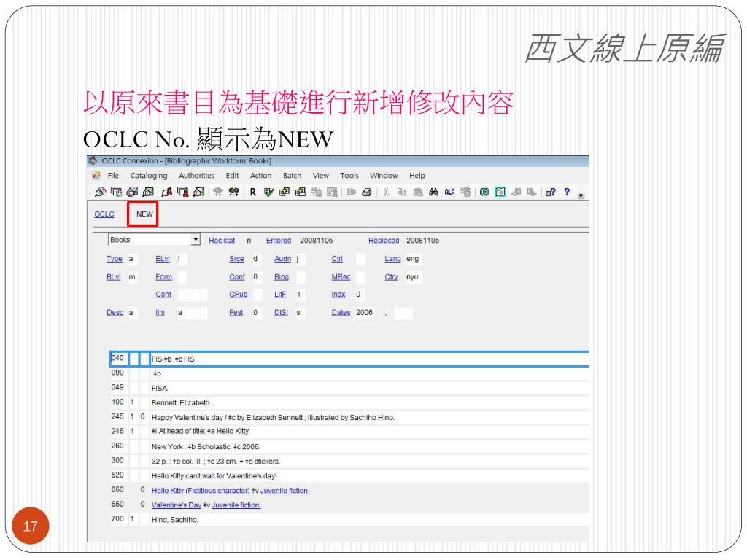The width and height of the screenshot is (747, 560).
Task: Open the Edit menu
Action: [232, 176]
